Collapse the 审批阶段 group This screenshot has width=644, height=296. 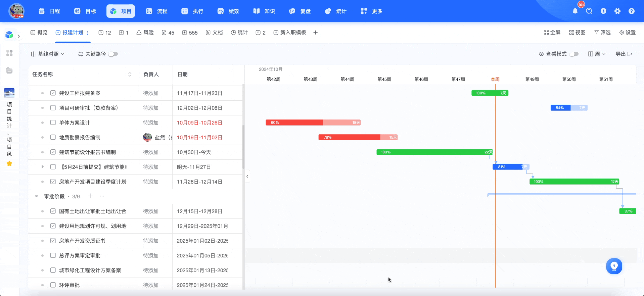click(36, 196)
